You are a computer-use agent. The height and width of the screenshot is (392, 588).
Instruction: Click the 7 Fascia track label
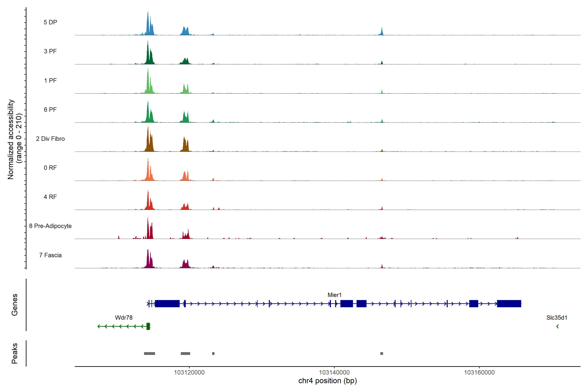[50, 255]
